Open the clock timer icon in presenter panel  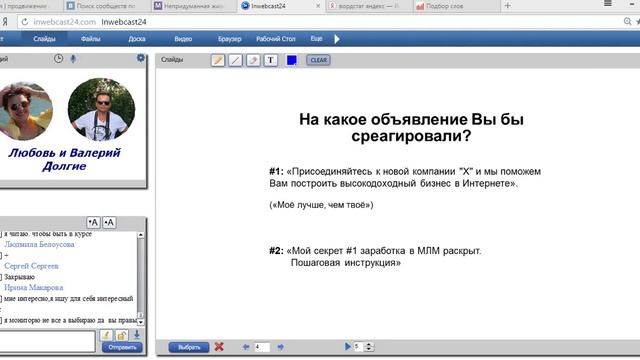58,58
